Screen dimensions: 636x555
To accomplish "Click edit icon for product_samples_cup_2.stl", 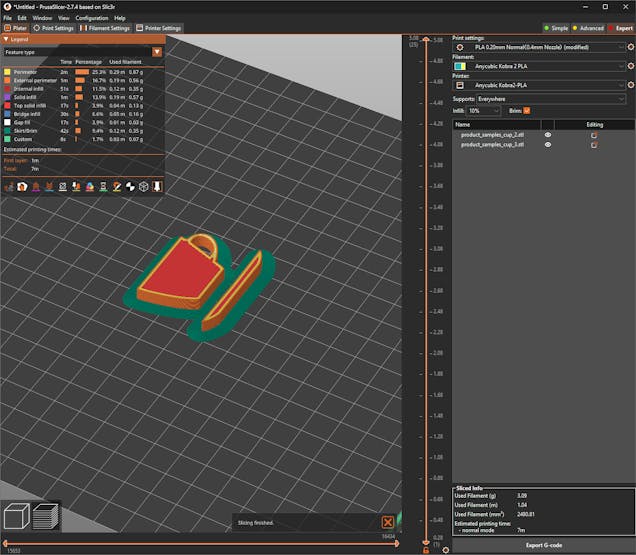I will [594, 134].
